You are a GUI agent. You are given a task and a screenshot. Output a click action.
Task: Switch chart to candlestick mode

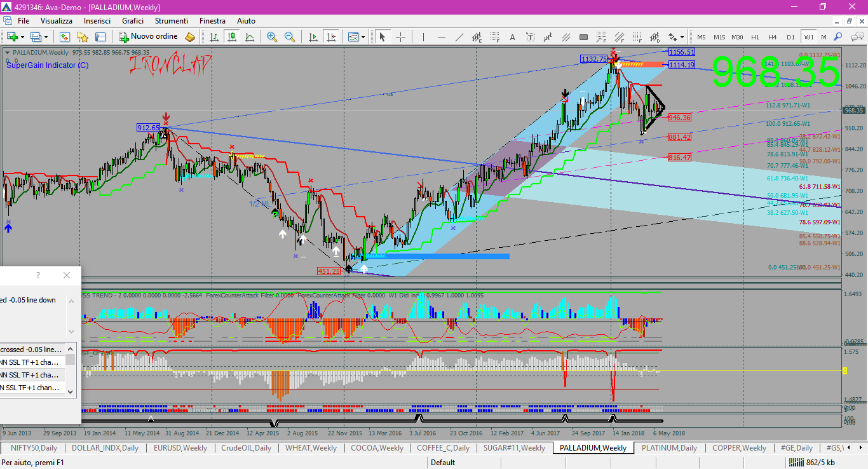click(232, 37)
